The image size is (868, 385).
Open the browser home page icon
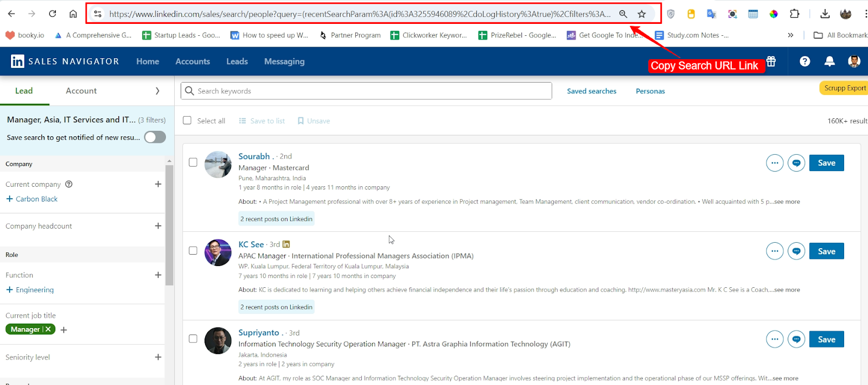[x=73, y=14]
